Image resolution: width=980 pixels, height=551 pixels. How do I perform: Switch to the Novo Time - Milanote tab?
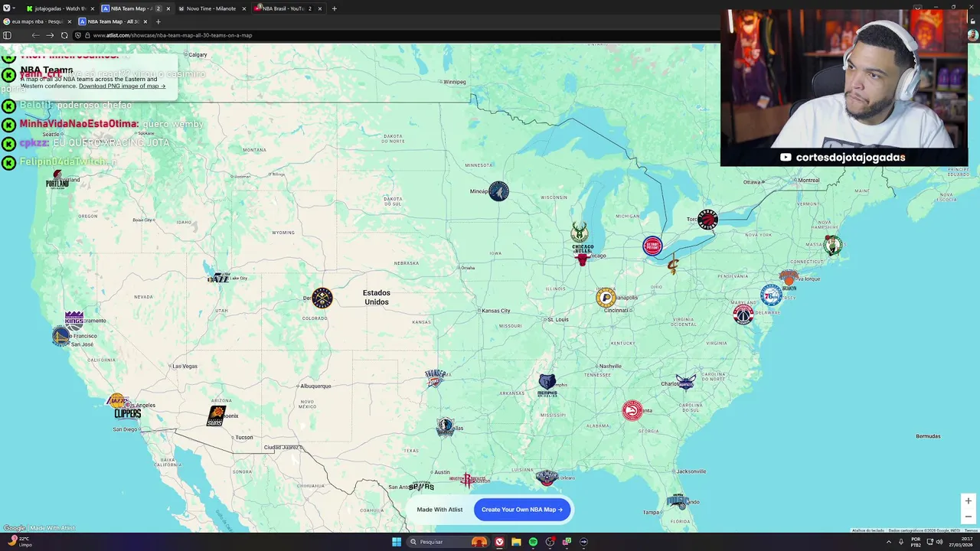(211, 8)
